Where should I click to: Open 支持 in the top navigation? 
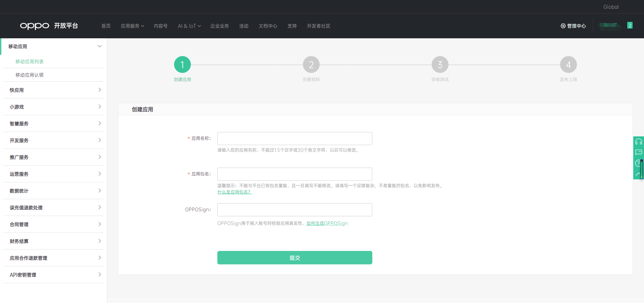(x=292, y=26)
